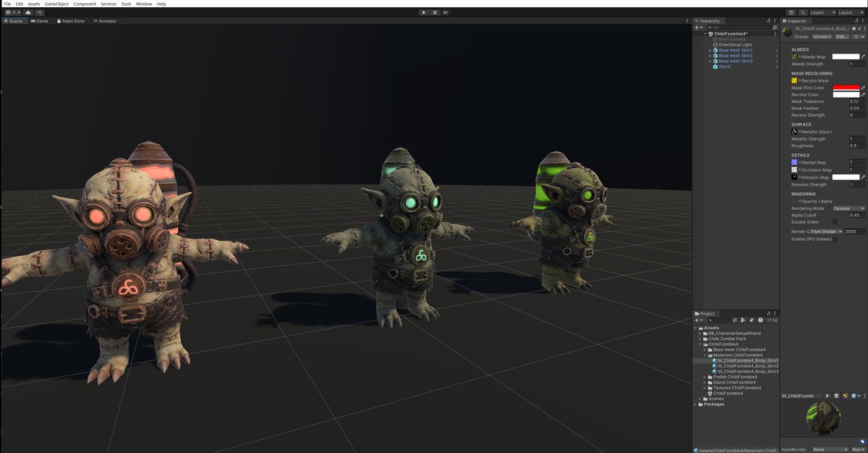Image resolution: width=868 pixels, height=453 pixels.
Task: Expand Base mesh Skin1 in Hierarchy
Action: pos(710,50)
